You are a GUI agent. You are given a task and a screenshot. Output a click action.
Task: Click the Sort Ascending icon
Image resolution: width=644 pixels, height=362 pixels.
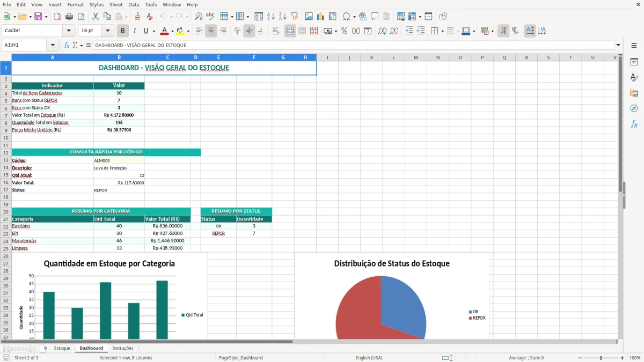[270, 17]
